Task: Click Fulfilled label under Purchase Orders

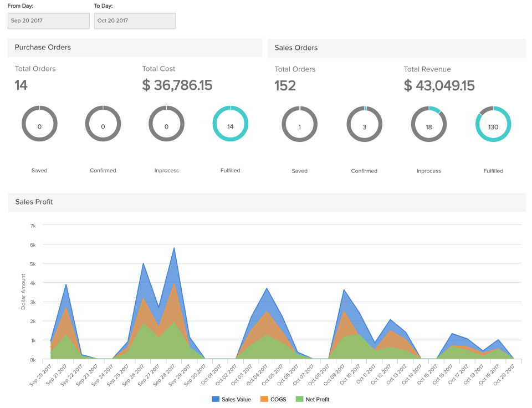Action: tap(231, 170)
